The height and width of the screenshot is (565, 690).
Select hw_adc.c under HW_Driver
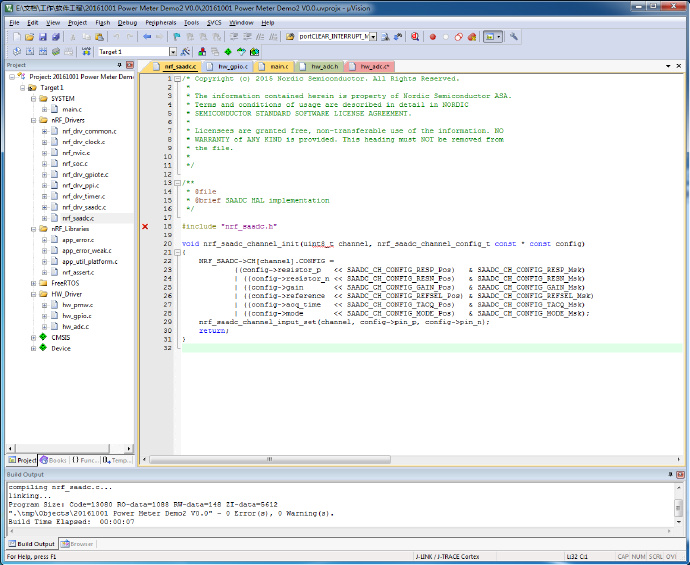[76, 327]
